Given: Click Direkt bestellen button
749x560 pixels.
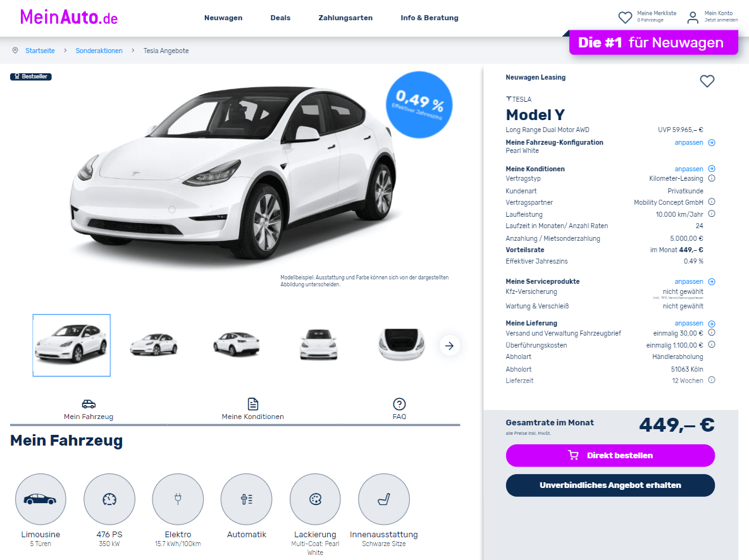Looking at the screenshot, I should point(610,456).
